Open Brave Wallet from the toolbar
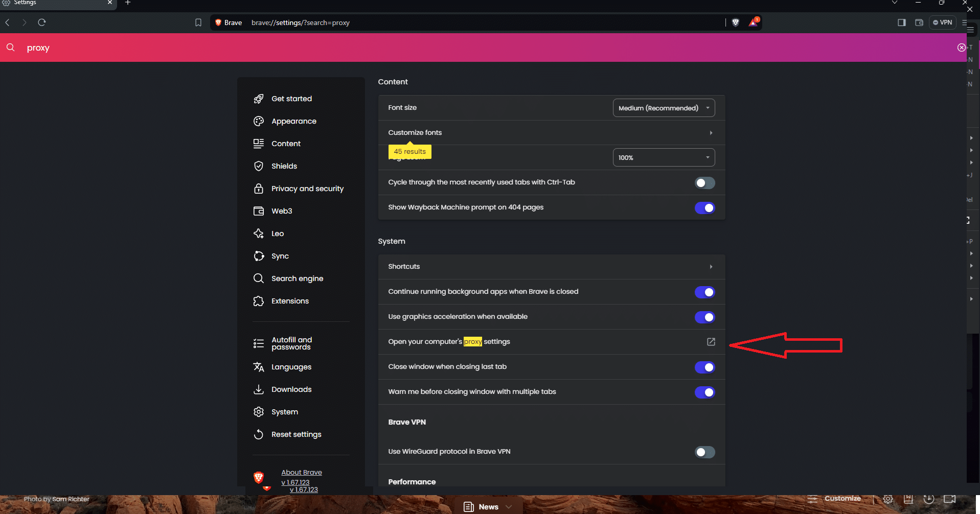Viewport: 980px width, 514px height. point(919,22)
